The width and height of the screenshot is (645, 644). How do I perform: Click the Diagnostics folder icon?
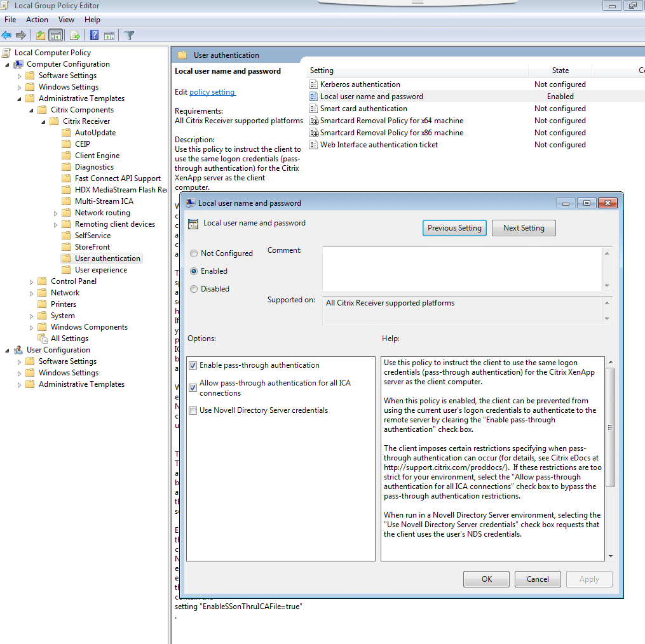tap(66, 167)
